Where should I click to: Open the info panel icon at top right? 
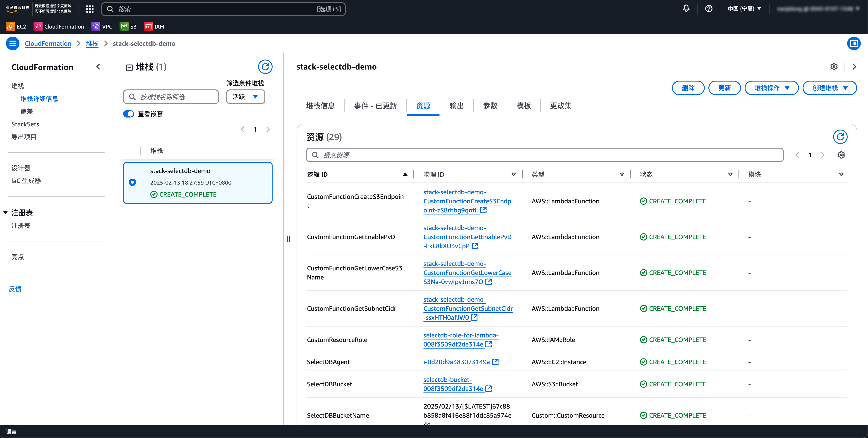pos(854,43)
